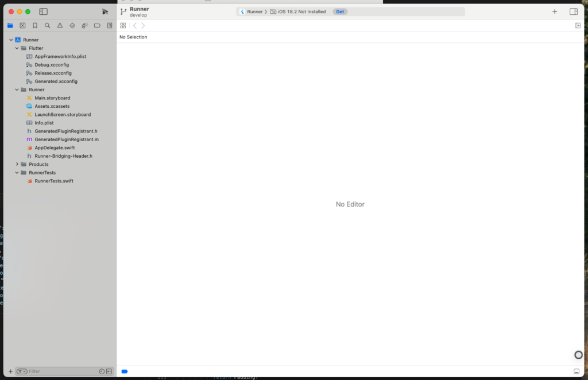Open the Report navigator icon
This screenshot has height=380, width=588.
pos(110,25)
